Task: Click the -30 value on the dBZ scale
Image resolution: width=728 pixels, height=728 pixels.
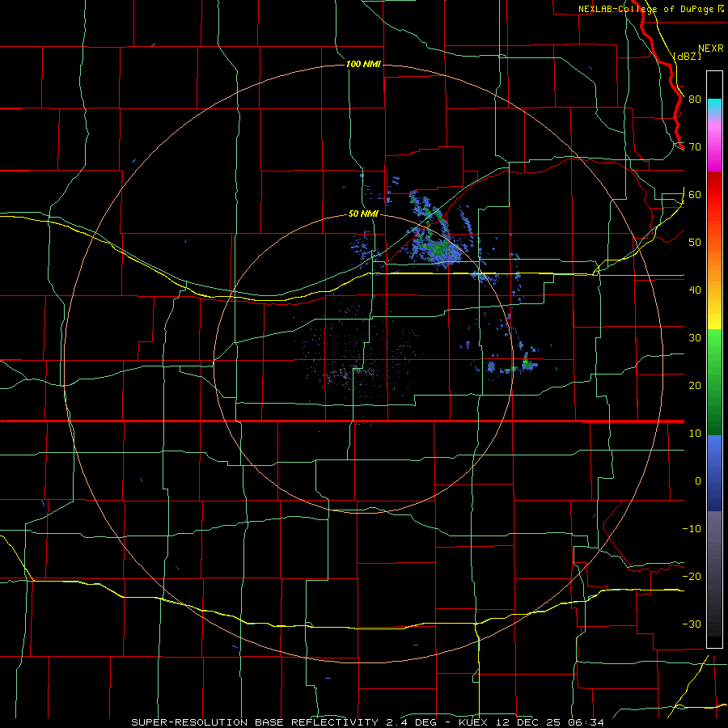Action: [692, 624]
